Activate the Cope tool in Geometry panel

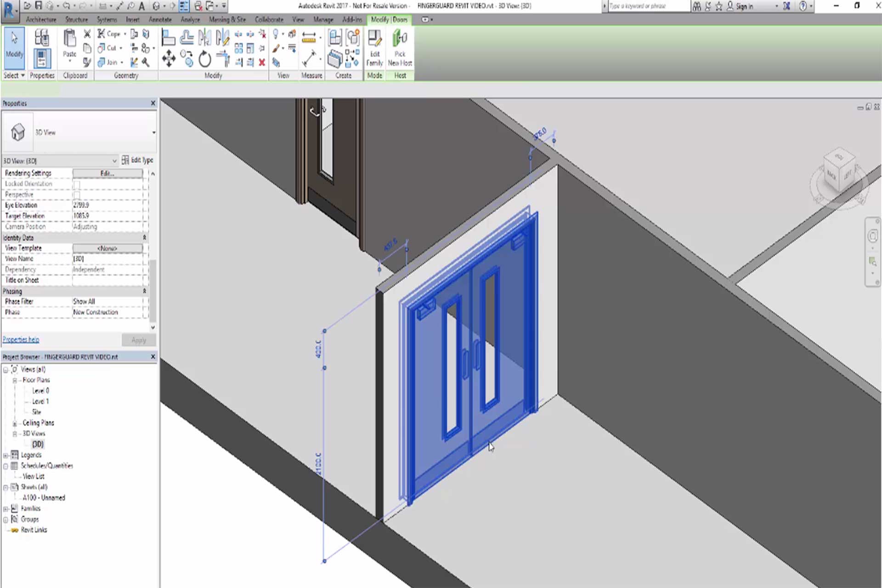click(x=110, y=33)
